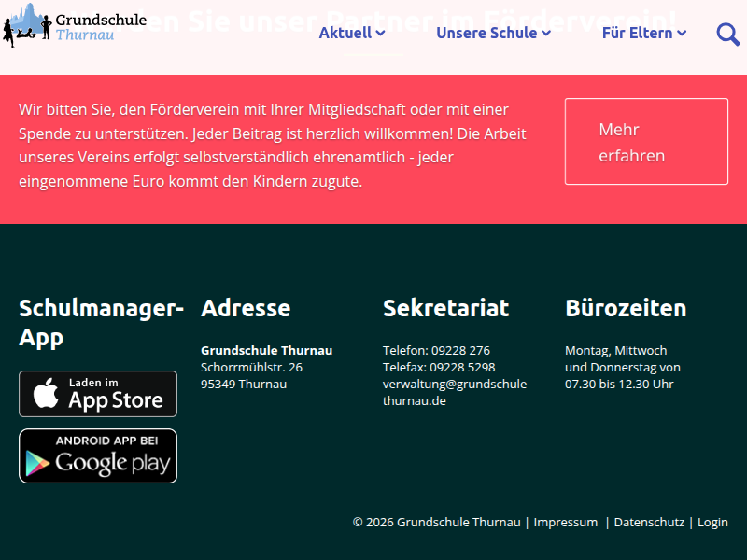Click the Telefon number 09228 276
Viewport: 747px width, 560px height.
pos(460,350)
